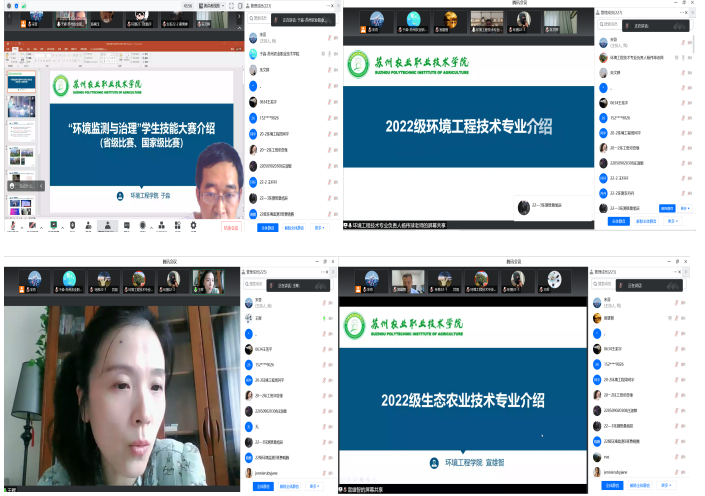Select jennierubyjane row in bottom-right member list

(x=640, y=472)
